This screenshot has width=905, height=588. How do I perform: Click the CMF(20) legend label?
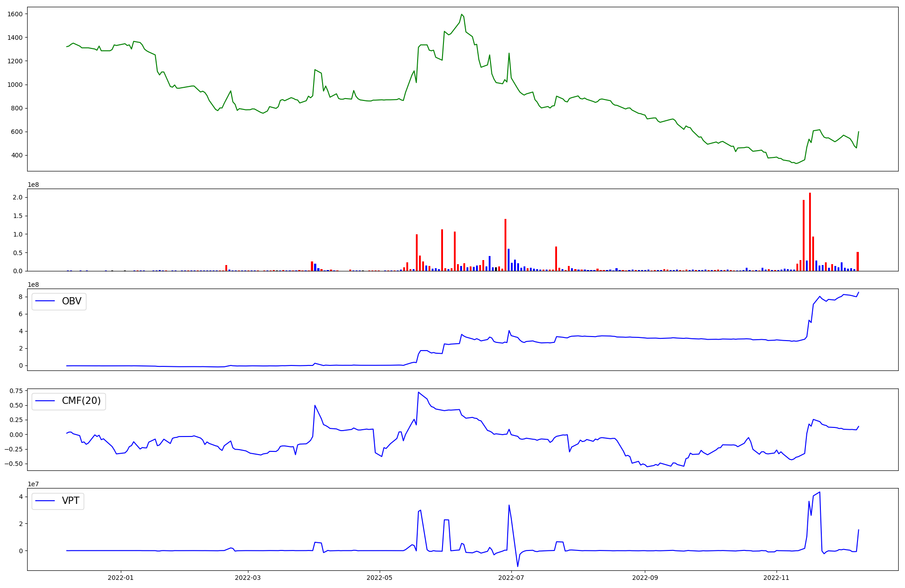pyautogui.click(x=81, y=401)
